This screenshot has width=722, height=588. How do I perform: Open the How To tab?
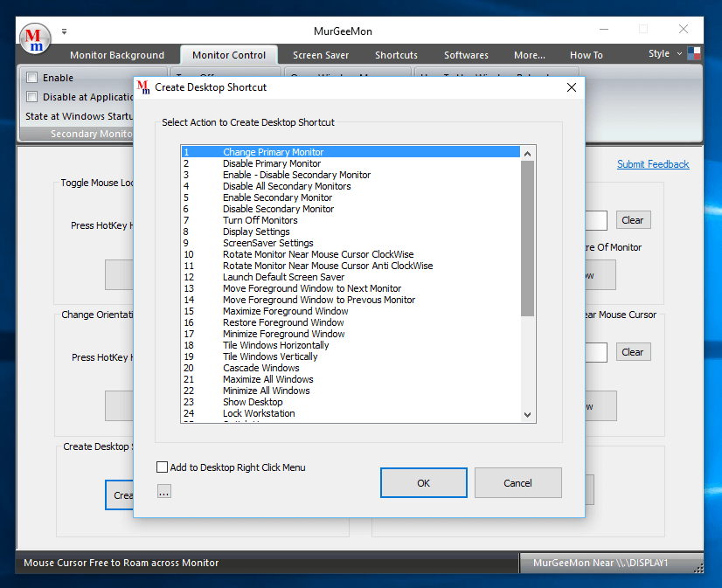(586, 54)
